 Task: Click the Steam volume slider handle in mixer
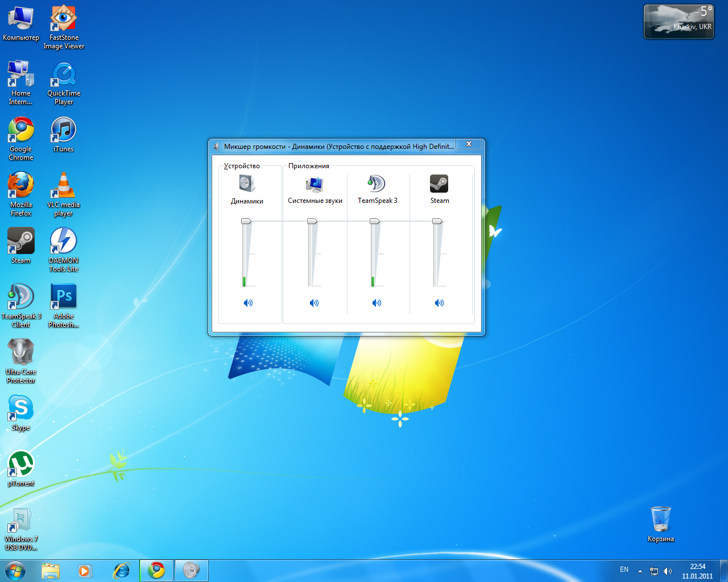point(437,221)
